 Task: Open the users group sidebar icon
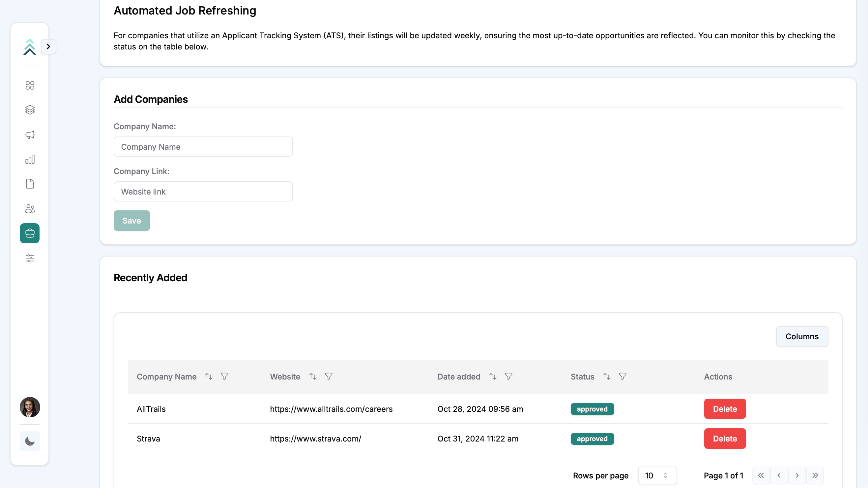pyautogui.click(x=30, y=209)
